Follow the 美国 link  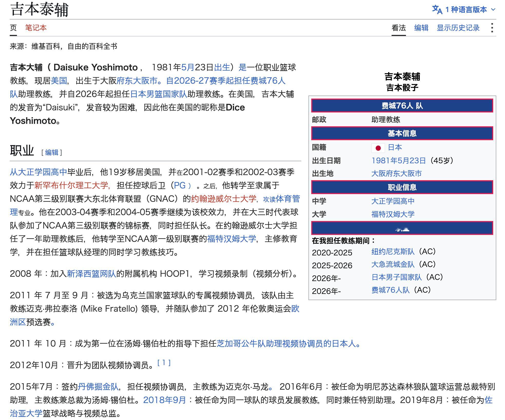coord(59,81)
